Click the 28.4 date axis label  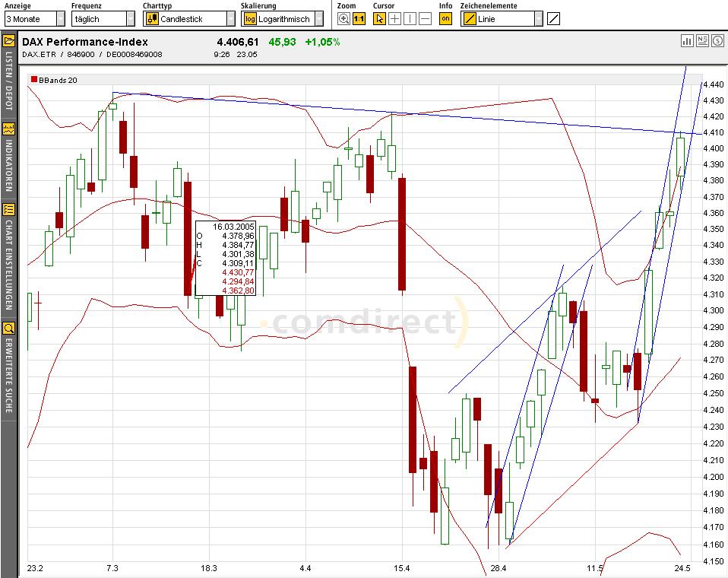[x=499, y=568]
